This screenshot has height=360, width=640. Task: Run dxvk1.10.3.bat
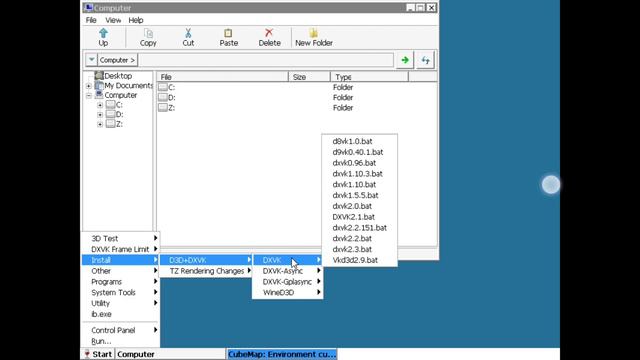(360, 173)
